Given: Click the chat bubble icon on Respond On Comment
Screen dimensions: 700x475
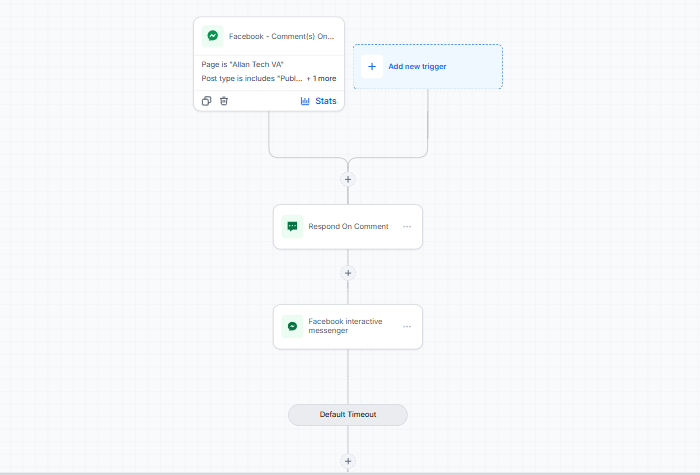Looking at the screenshot, I should pos(292,226).
